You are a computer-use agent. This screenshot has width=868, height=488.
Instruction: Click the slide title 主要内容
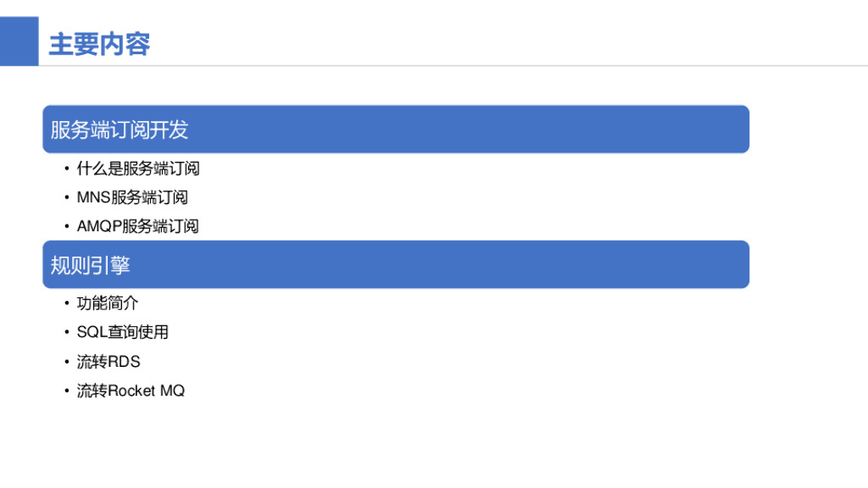tap(99, 44)
